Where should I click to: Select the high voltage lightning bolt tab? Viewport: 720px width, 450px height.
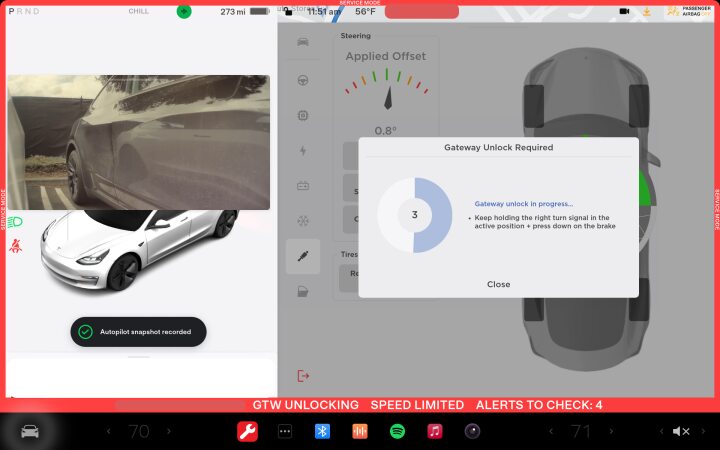coord(303,150)
